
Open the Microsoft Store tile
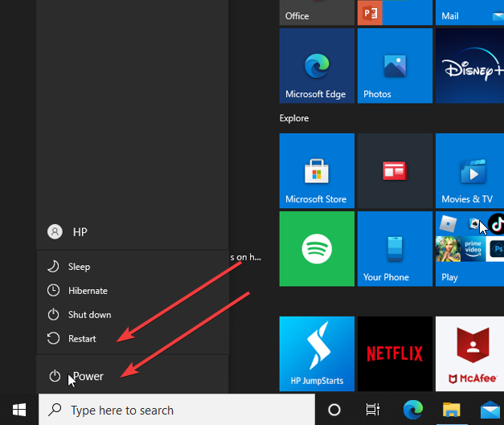click(317, 170)
